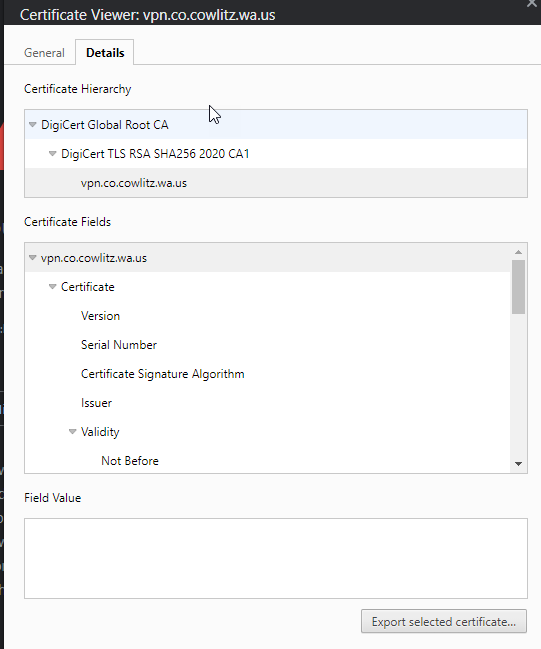The image size is (541, 649).
Task: Select the Serial Number field
Action: (268, 345)
